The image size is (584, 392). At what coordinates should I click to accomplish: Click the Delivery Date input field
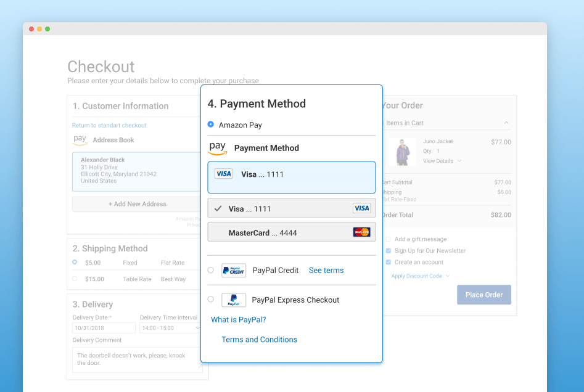[104, 328]
